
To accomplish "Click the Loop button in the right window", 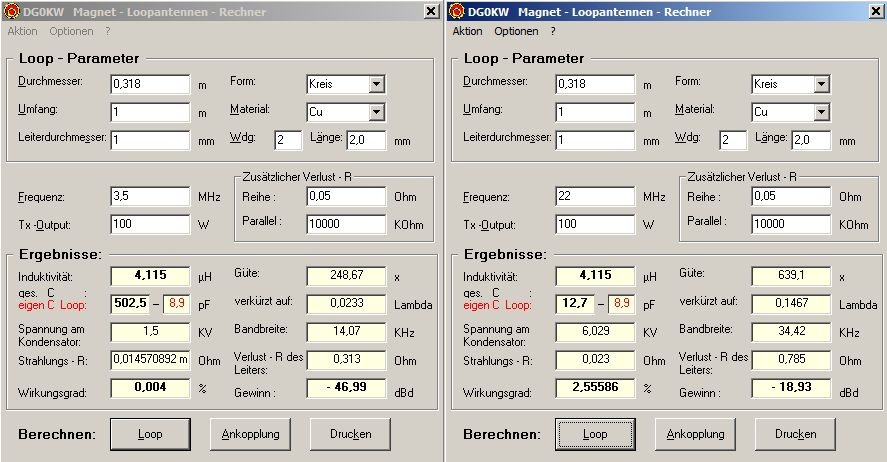I will coord(595,434).
